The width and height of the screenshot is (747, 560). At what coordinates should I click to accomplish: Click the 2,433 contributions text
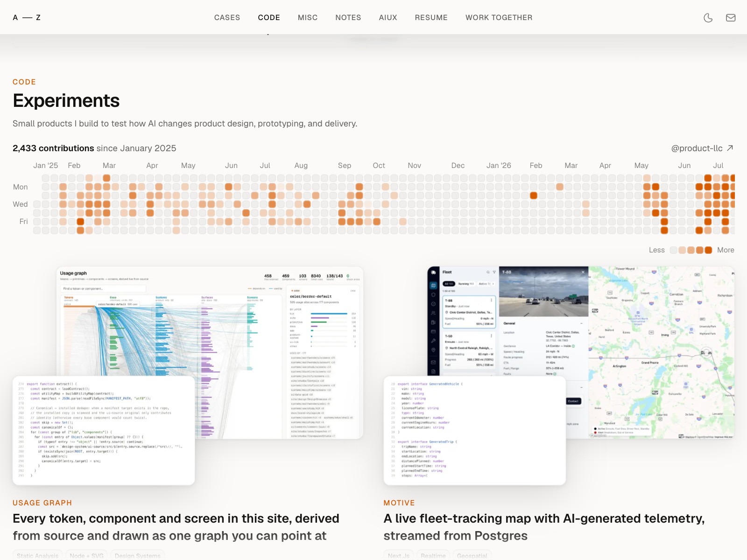54,148
